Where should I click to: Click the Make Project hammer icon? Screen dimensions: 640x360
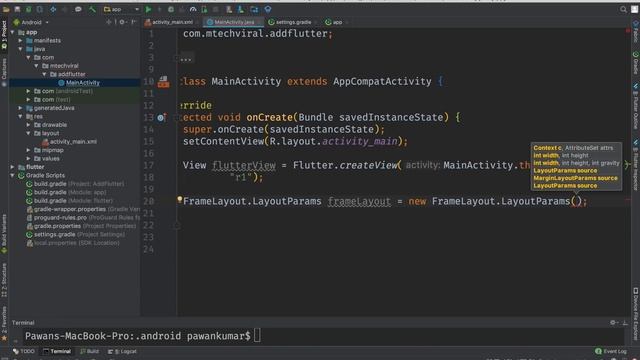[93, 9]
